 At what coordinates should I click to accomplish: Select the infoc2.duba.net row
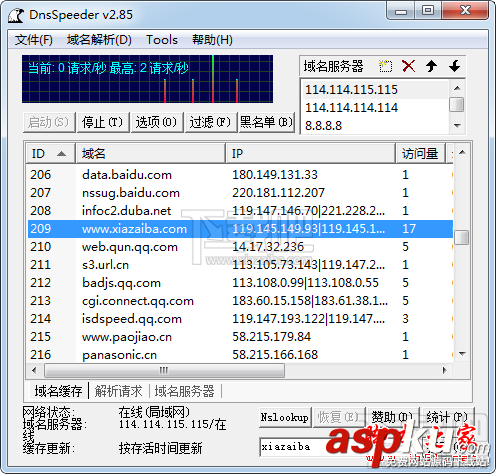pos(240,211)
